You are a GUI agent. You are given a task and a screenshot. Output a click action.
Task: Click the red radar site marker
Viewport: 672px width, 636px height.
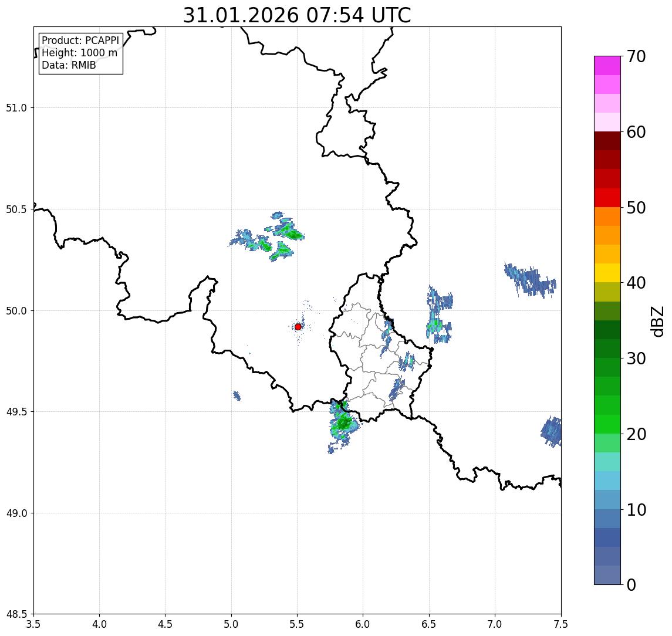pos(298,327)
